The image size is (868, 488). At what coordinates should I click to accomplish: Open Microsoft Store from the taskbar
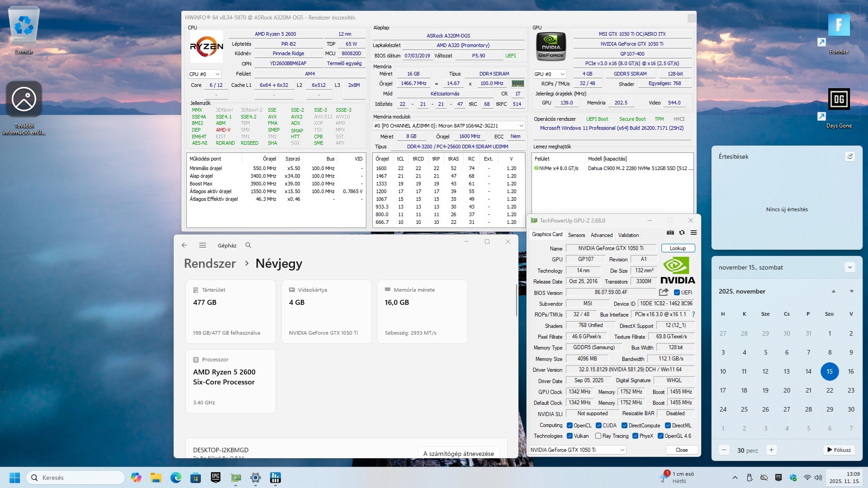pyautogui.click(x=196, y=478)
